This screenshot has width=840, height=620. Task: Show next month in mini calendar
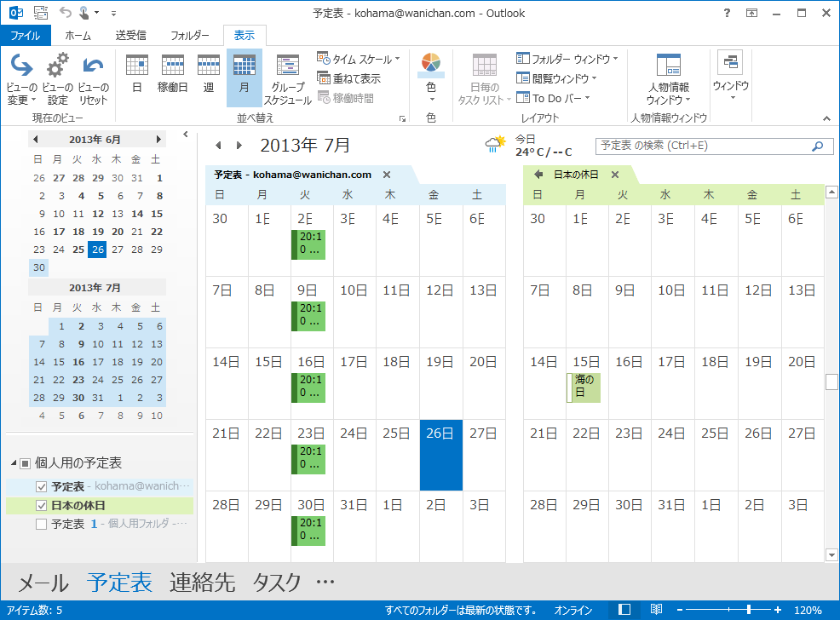(158, 139)
